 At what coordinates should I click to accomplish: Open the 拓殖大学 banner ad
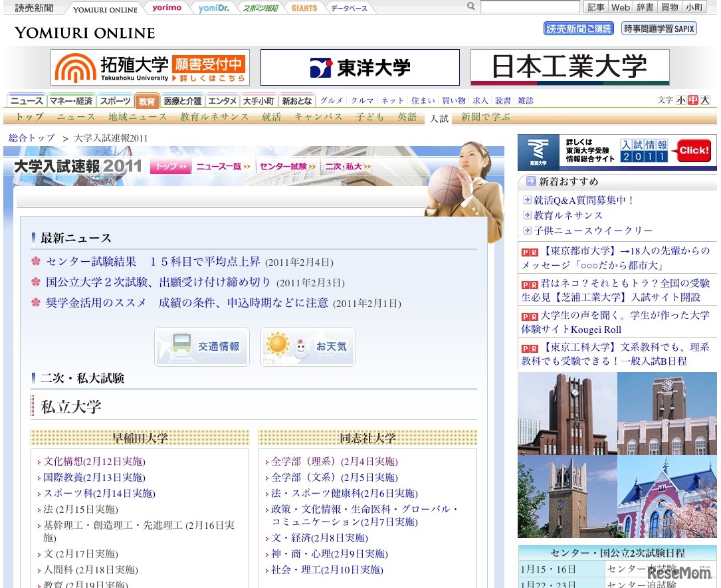pyautogui.click(x=150, y=68)
